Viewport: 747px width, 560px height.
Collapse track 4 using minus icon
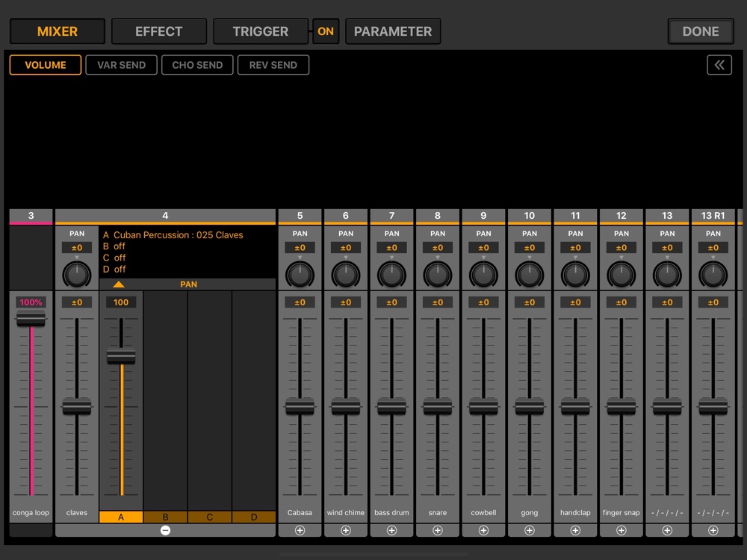[165, 530]
